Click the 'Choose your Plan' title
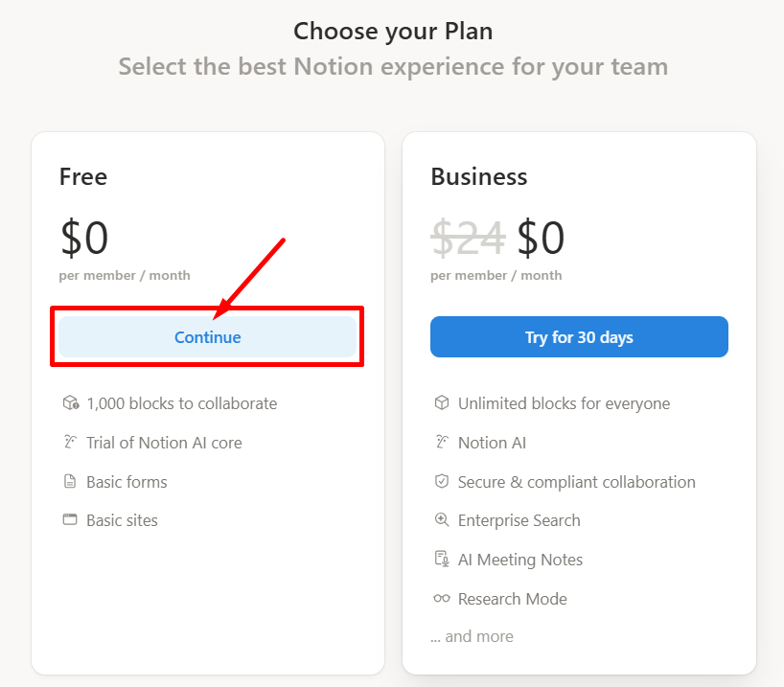Screen dimensions: 784x687 click(x=393, y=31)
